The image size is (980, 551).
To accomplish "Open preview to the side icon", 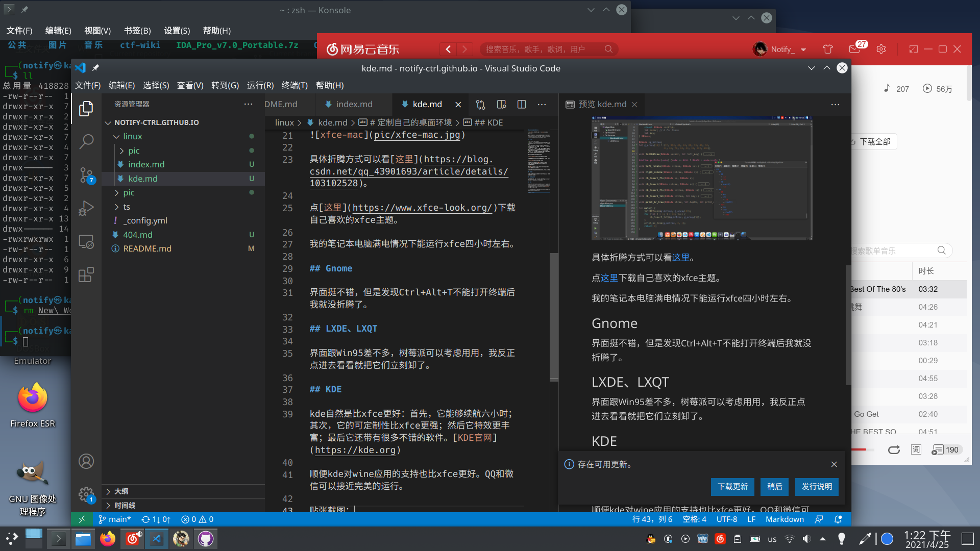I will pos(501,105).
